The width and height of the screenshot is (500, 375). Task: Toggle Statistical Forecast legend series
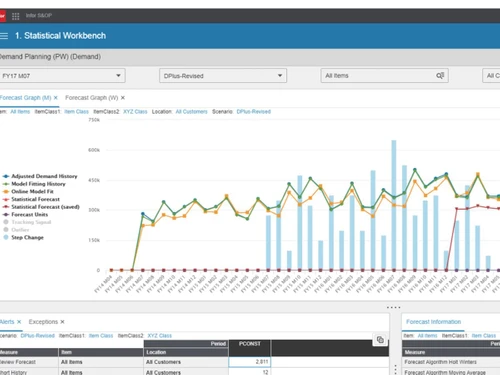pos(31,199)
